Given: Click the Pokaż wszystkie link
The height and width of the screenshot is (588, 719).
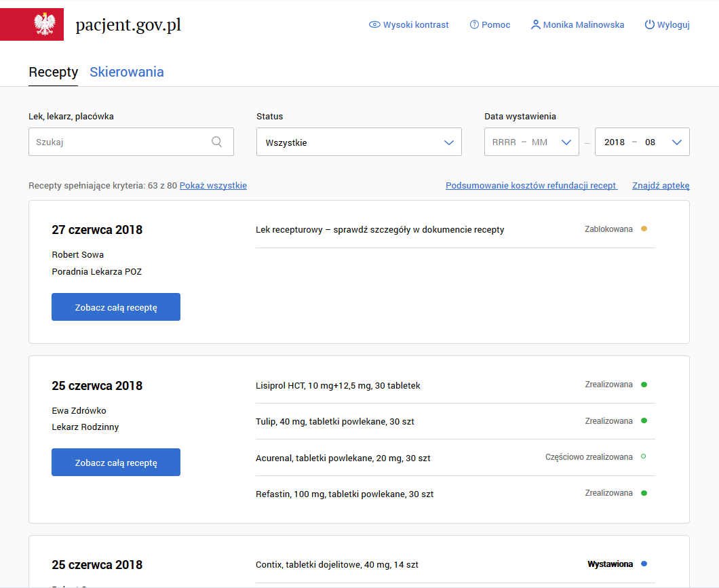Looking at the screenshot, I should pos(213,186).
